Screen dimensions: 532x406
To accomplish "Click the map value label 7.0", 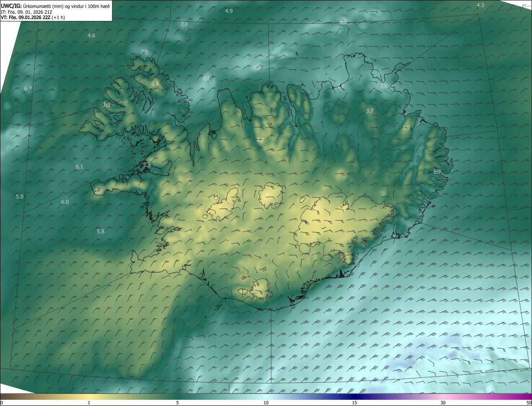I will pos(144,52).
